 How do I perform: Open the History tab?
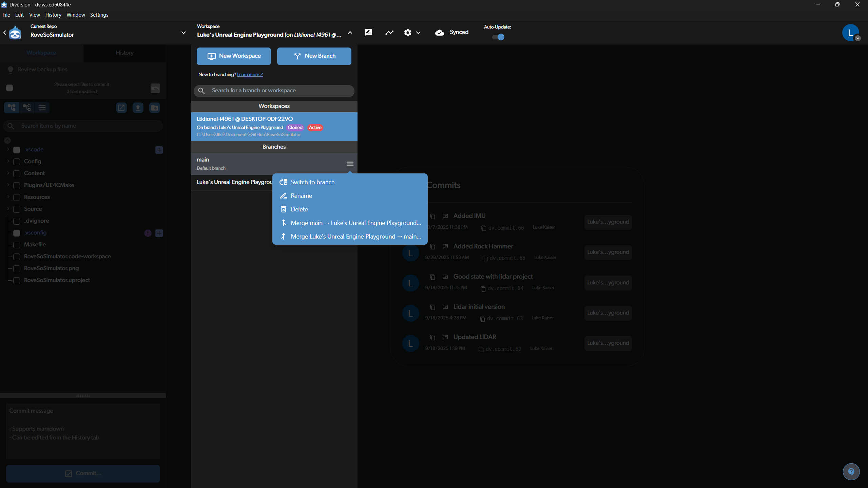[x=124, y=53]
